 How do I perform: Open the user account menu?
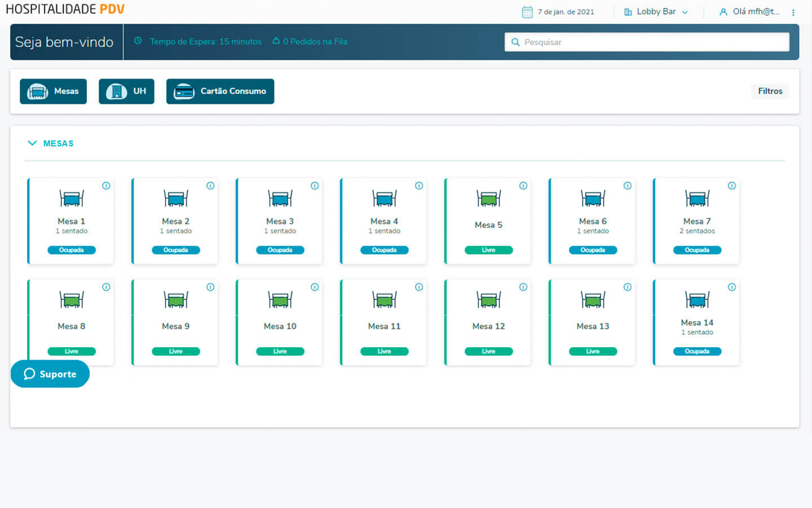(749, 12)
